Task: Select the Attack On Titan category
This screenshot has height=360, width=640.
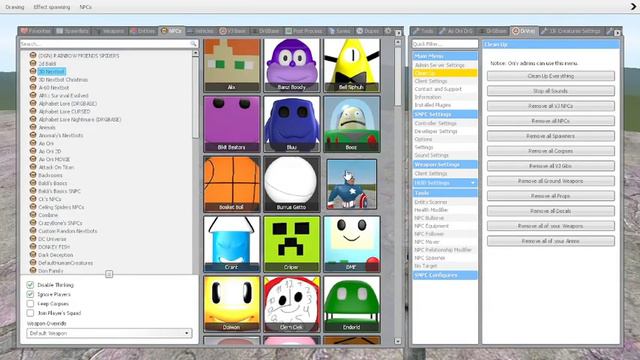Action: click(x=56, y=167)
